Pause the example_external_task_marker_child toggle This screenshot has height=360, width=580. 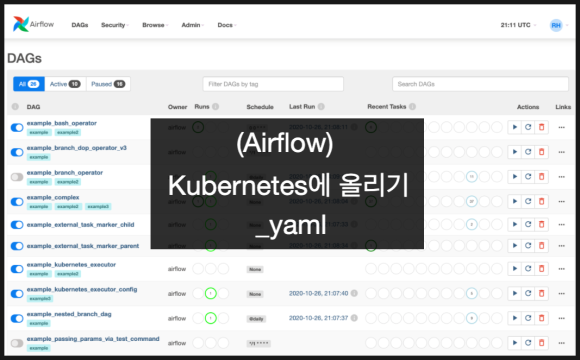point(17,225)
